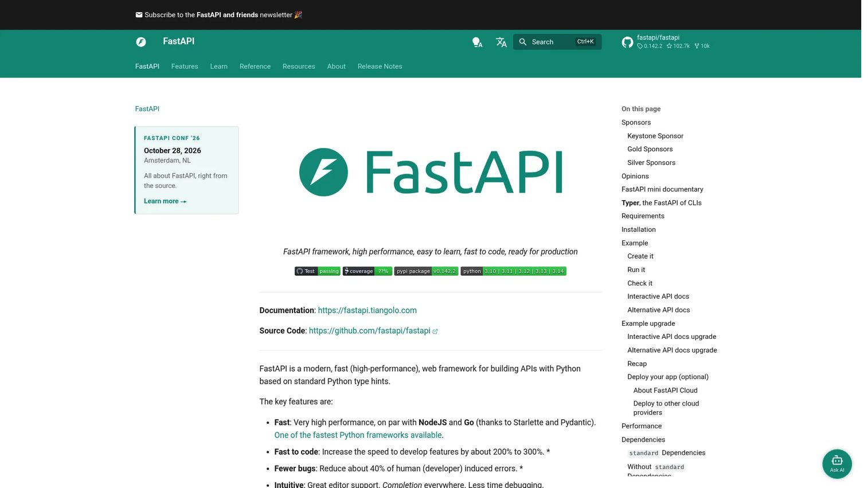Open the Learn tab
868x488 pixels.
click(219, 67)
